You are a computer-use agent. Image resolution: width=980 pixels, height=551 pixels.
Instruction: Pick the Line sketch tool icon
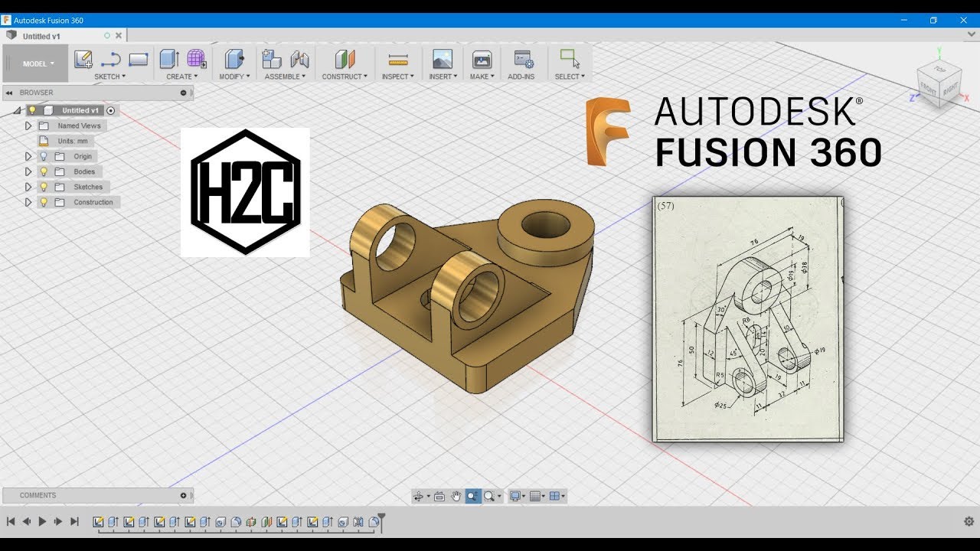[111, 59]
